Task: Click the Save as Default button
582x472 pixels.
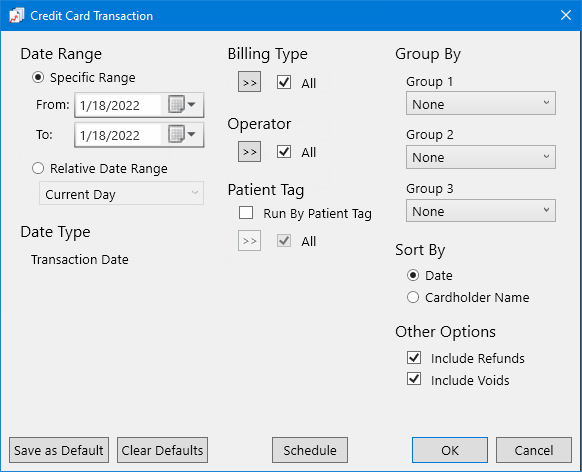Action: [59, 450]
